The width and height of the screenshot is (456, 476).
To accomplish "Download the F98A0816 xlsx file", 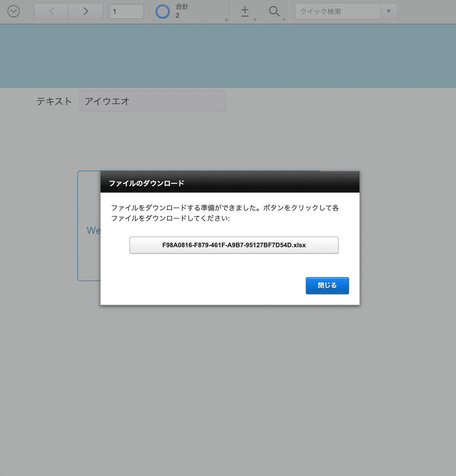I will click(x=234, y=245).
